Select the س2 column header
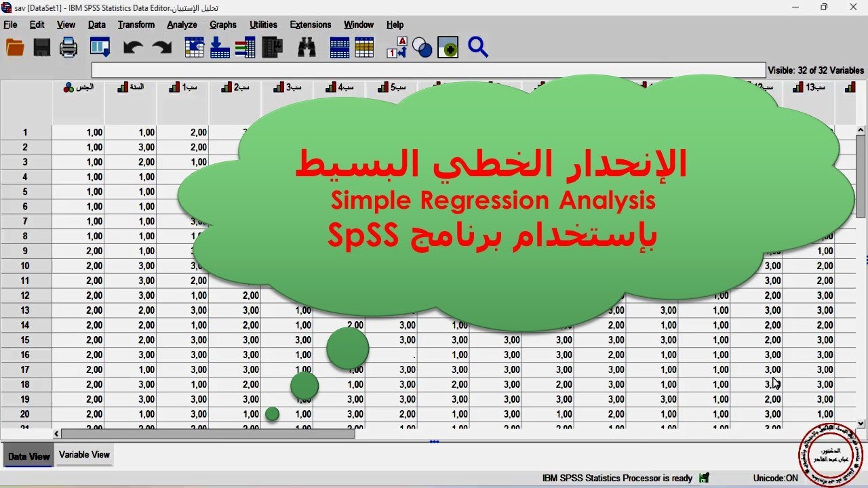The height and width of the screenshot is (488, 868). tap(235, 102)
